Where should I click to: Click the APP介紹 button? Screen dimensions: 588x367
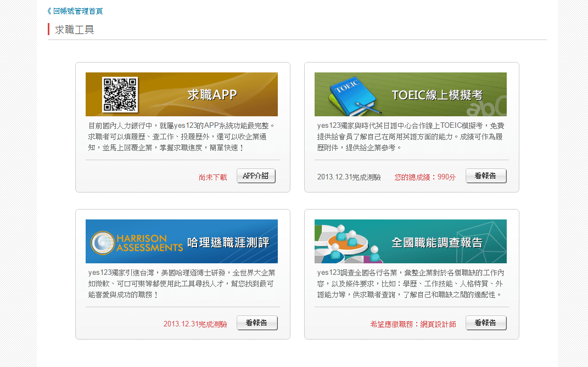[x=256, y=176]
